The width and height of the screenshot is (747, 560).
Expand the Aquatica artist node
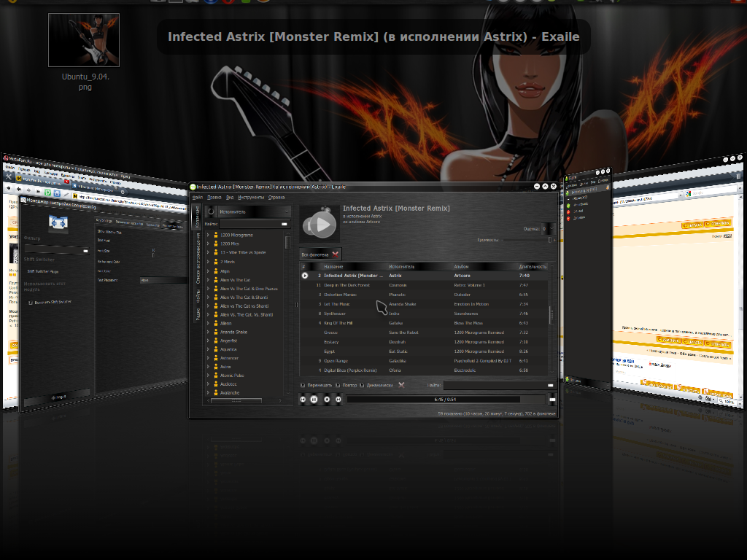pyautogui.click(x=208, y=349)
